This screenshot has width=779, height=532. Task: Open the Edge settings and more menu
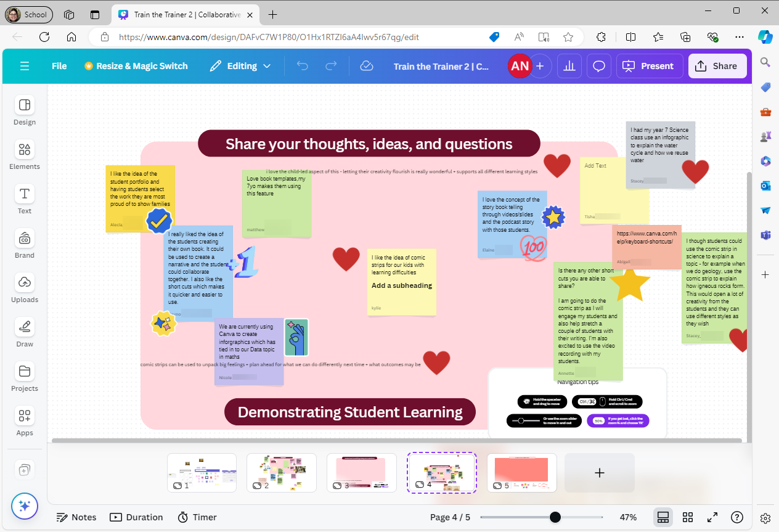tap(740, 37)
